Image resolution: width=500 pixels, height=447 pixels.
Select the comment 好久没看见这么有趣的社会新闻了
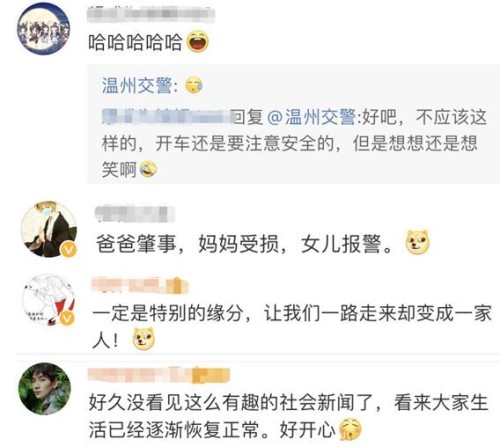click(x=289, y=416)
